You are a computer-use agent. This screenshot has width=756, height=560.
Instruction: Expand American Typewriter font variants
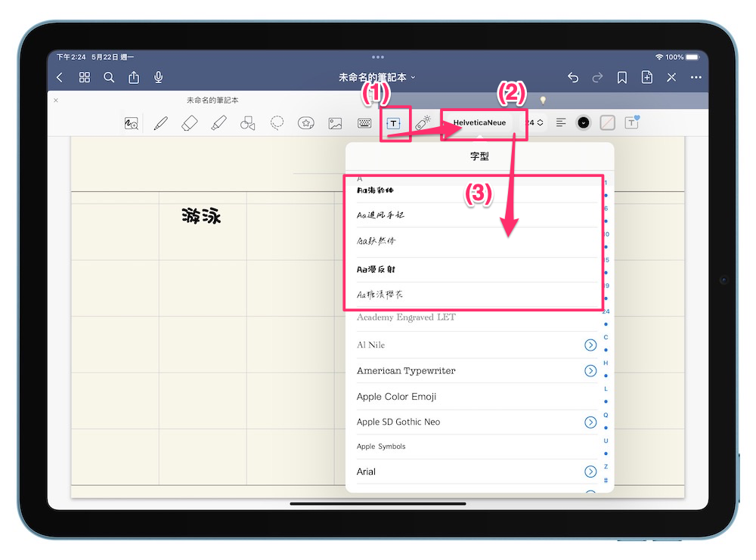pyautogui.click(x=590, y=371)
